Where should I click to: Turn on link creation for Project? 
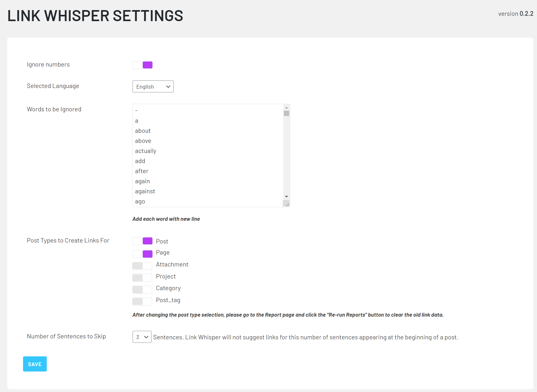(142, 278)
